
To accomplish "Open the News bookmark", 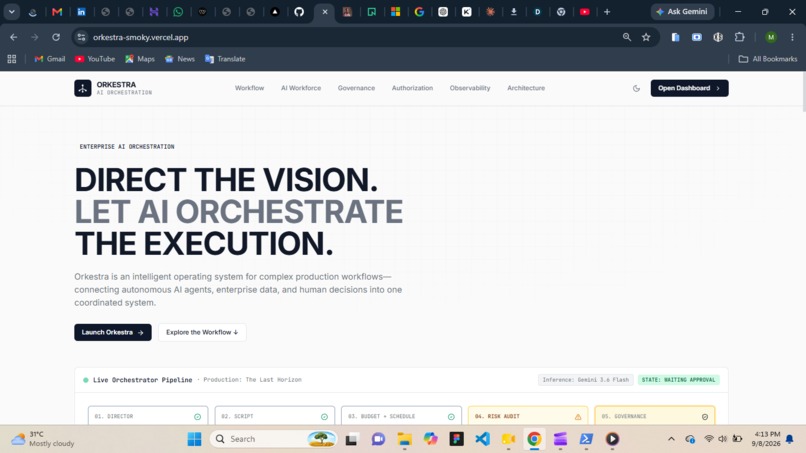I will pos(180,59).
